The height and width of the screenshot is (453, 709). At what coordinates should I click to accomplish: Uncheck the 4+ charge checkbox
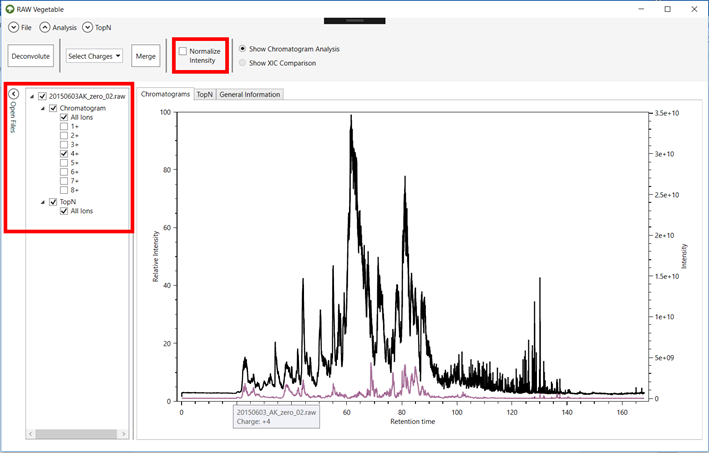(64, 154)
